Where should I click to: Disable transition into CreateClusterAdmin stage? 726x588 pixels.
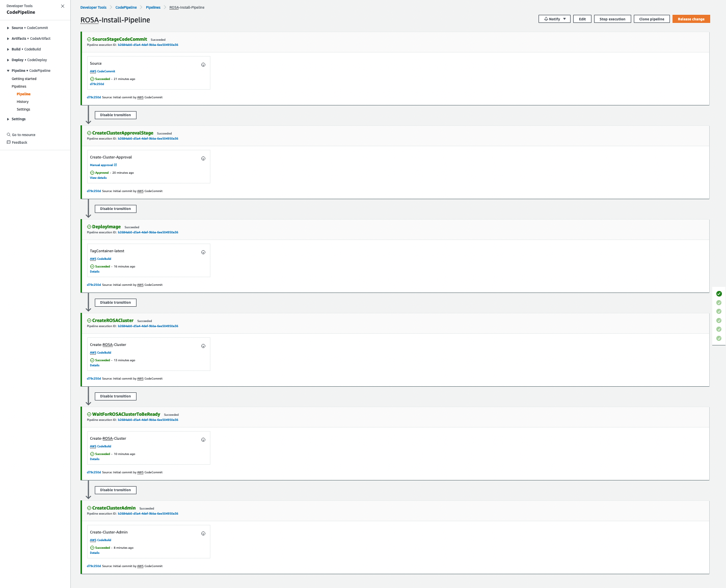pyautogui.click(x=116, y=490)
